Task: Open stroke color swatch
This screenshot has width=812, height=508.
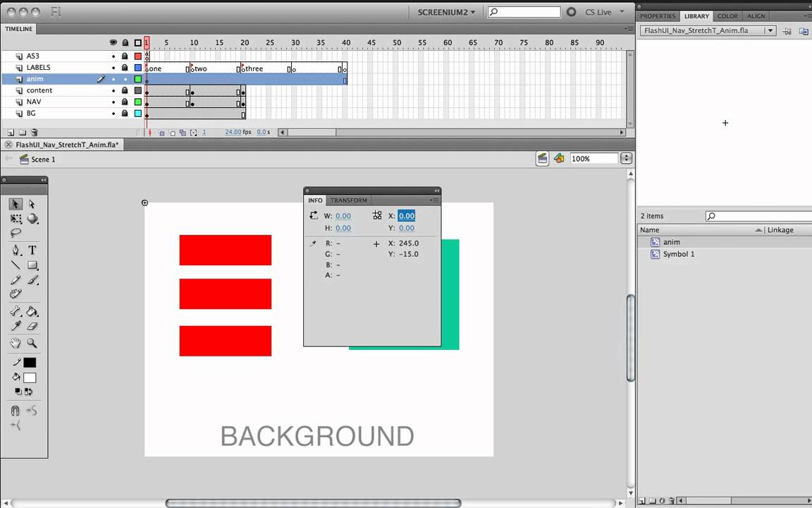Action: tap(30, 363)
